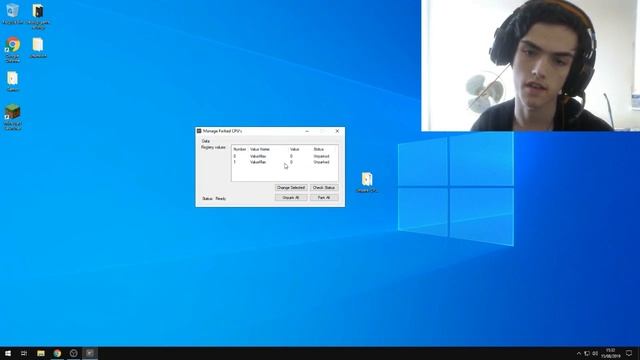
Task: Click the Manage Parked CPUs window title icon
Action: (x=199, y=131)
